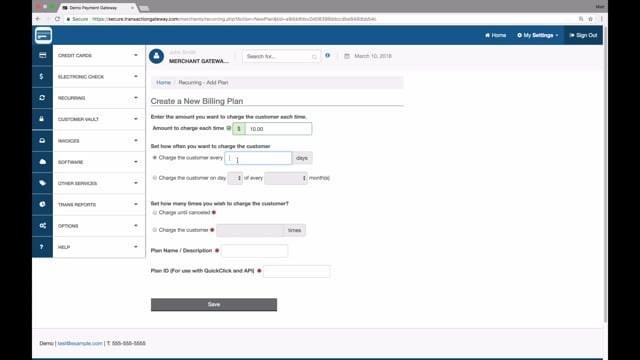Open the day-of-month dropdown
The height and width of the screenshot is (360, 640).
(235, 178)
